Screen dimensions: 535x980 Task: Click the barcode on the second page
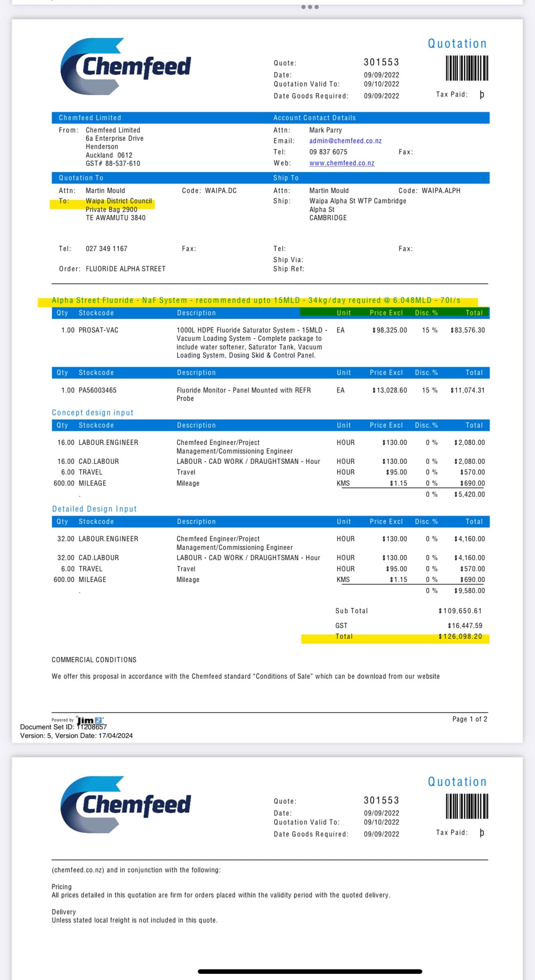(467, 806)
